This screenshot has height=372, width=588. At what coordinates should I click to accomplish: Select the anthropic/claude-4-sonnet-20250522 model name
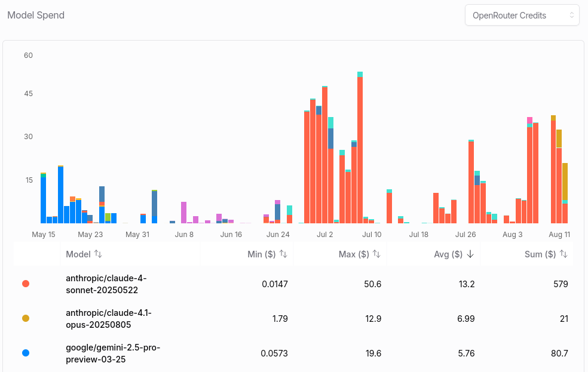point(106,284)
